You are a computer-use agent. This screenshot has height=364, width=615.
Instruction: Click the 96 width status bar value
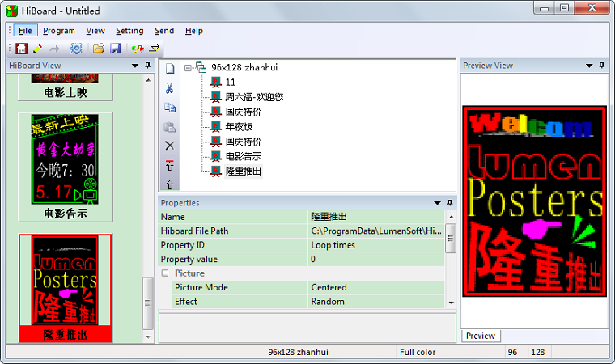512,352
